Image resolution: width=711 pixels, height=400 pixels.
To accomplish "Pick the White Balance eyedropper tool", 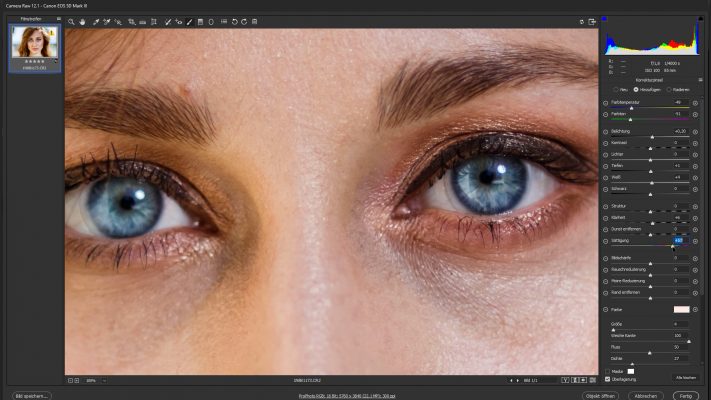I will [96, 21].
